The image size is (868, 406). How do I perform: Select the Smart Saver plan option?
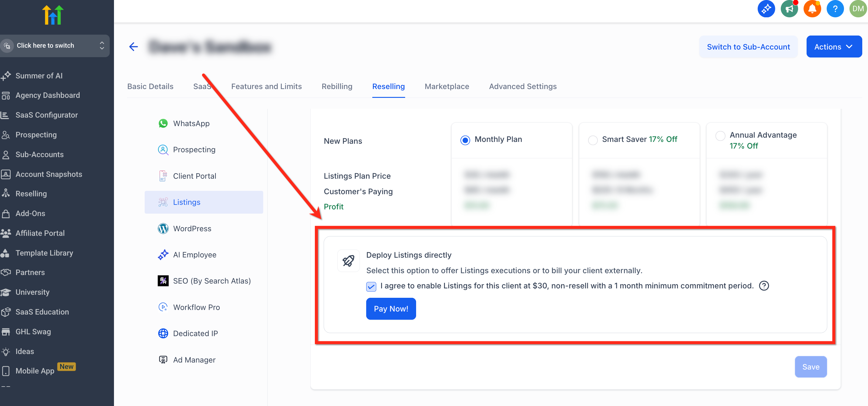pyautogui.click(x=592, y=140)
